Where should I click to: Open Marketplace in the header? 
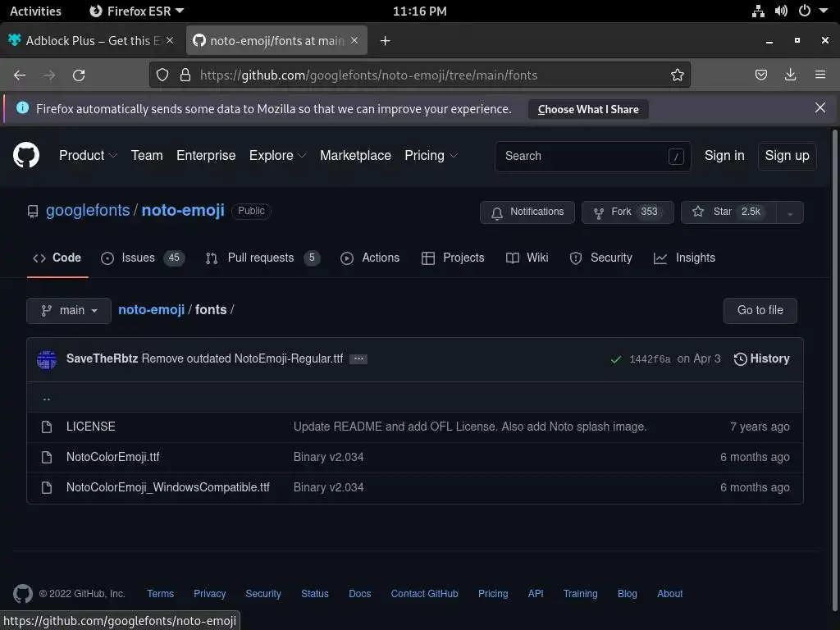click(x=355, y=155)
